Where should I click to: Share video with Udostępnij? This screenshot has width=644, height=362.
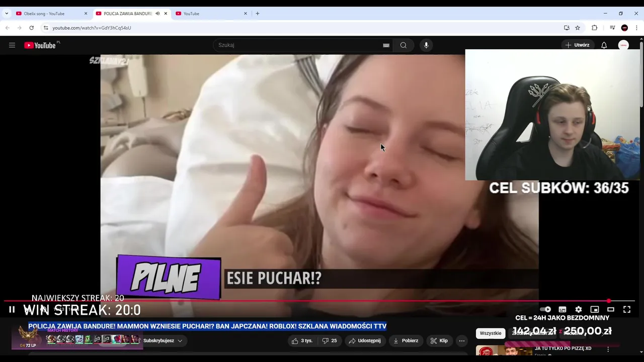pyautogui.click(x=365, y=341)
